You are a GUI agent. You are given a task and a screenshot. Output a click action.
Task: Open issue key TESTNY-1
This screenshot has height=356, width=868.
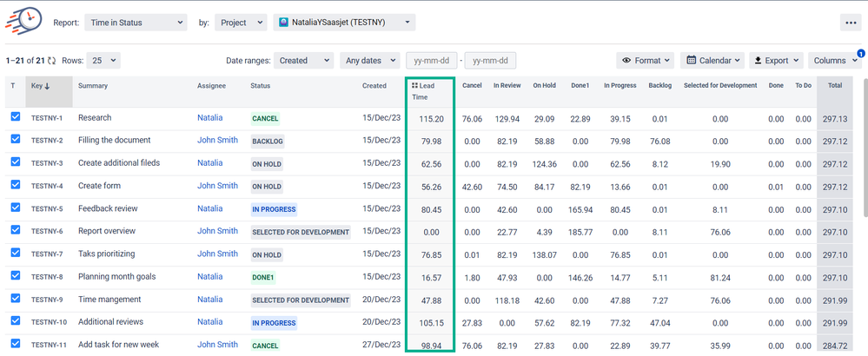click(x=47, y=118)
